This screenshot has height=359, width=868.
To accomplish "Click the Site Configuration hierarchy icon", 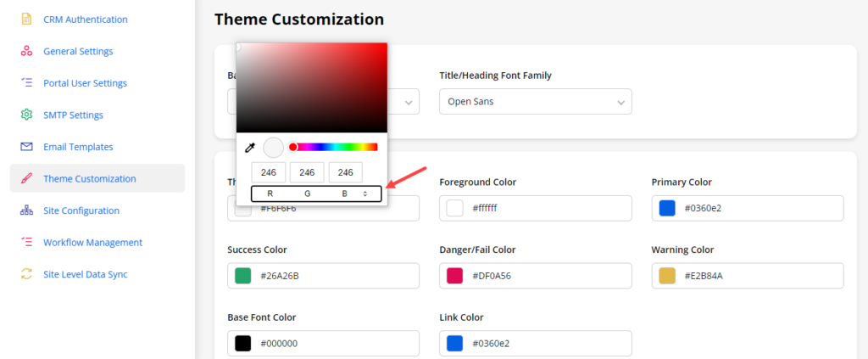I will [x=26, y=210].
